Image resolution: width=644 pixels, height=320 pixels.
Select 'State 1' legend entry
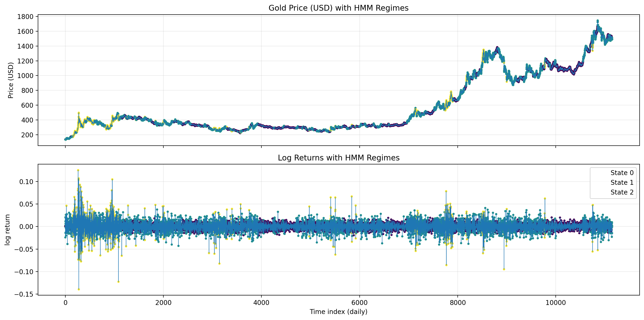coord(622,183)
